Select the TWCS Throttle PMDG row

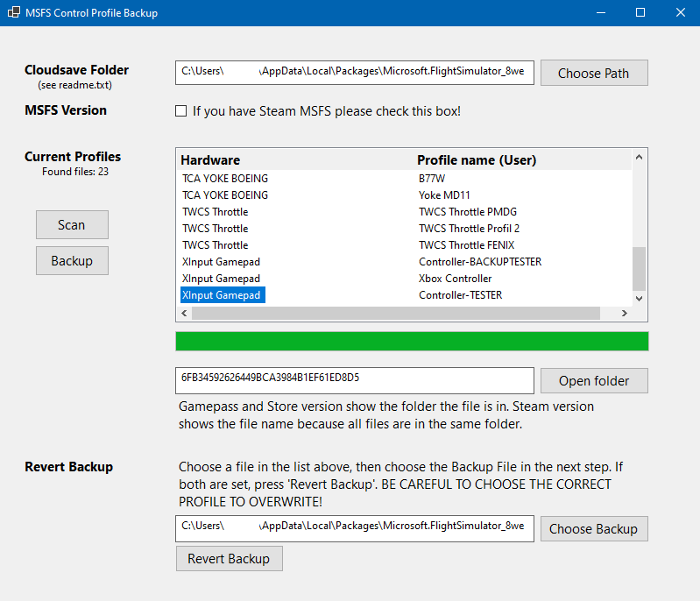click(406, 212)
